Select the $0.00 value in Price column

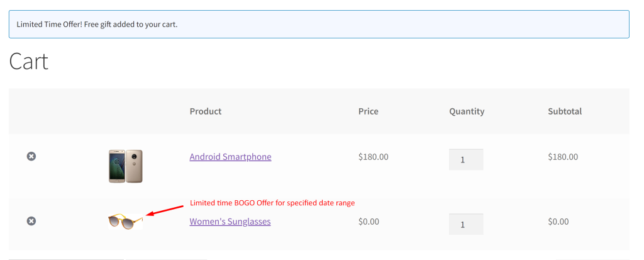point(369,222)
